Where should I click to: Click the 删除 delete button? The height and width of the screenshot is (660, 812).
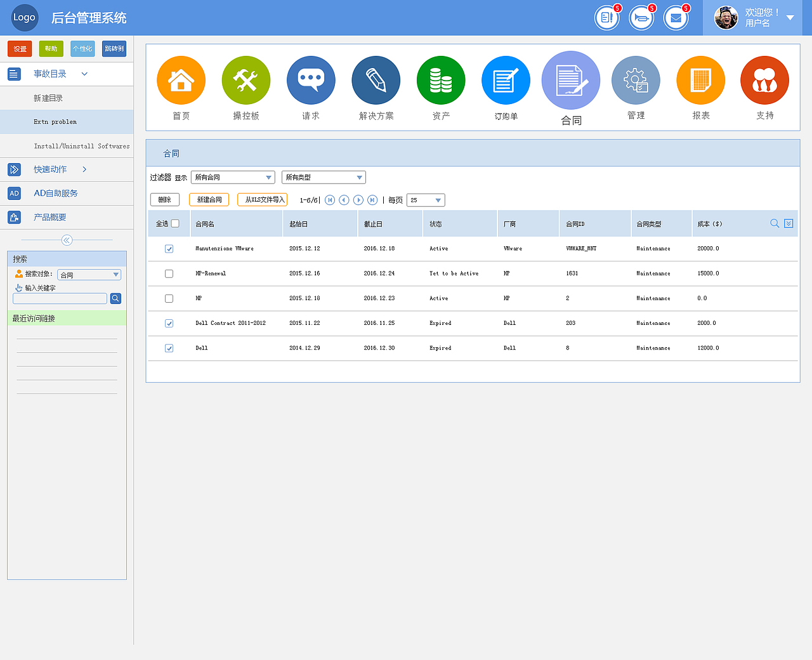point(165,200)
